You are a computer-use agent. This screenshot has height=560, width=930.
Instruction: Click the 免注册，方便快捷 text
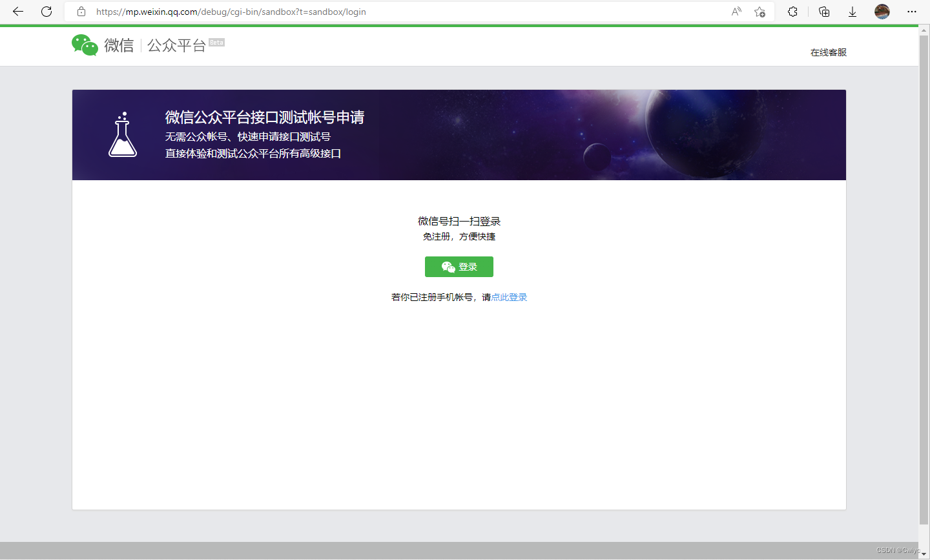point(459,236)
